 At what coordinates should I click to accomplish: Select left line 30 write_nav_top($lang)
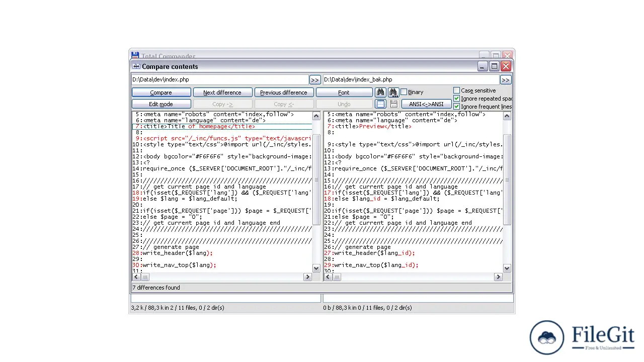pyautogui.click(x=222, y=265)
